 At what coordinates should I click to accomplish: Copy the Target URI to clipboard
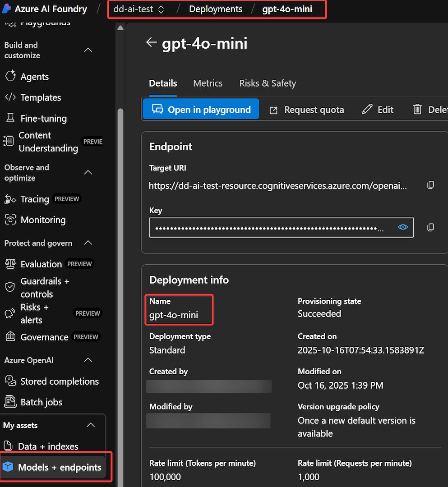(x=430, y=185)
